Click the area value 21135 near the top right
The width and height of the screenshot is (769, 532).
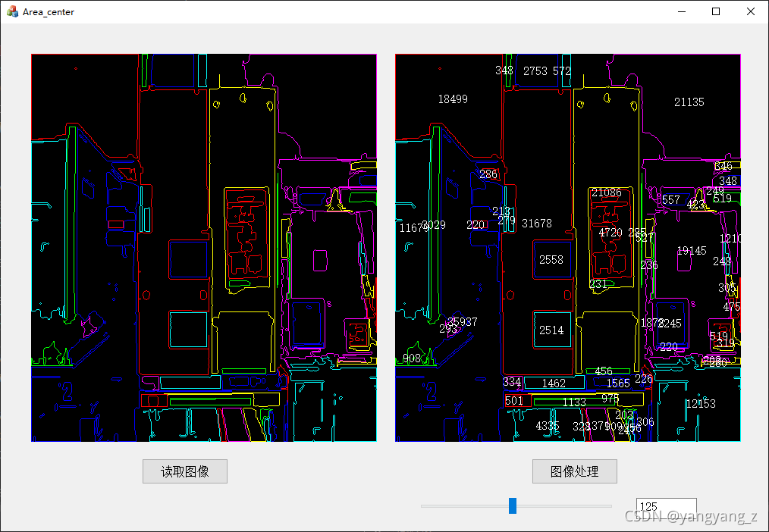click(x=689, y=102)
